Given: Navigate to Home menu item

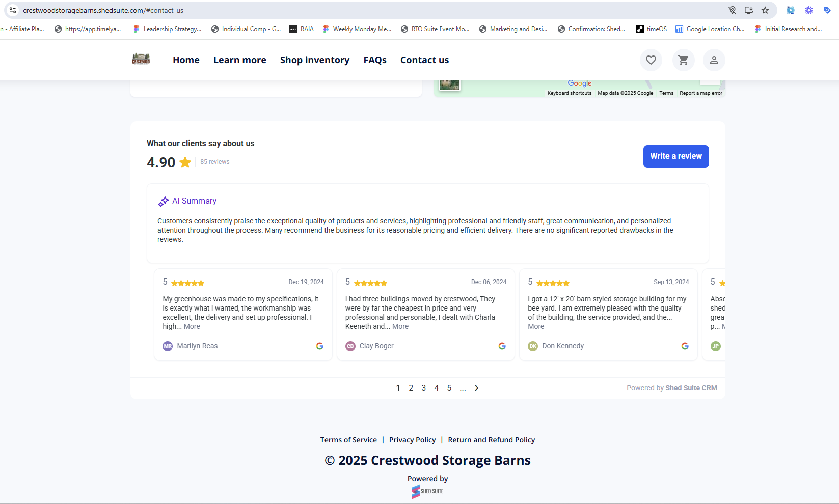Looking at the screenshot, I should pyautogui.click(x=186, y=60).
